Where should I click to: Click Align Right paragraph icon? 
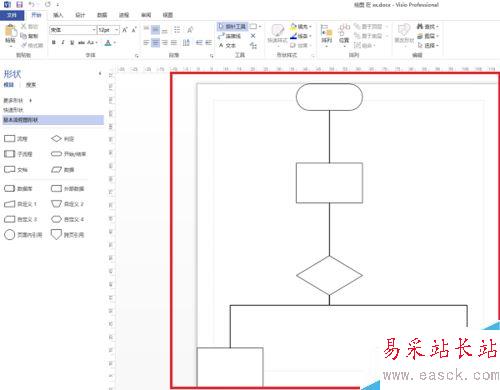pyautogui.click(x=165, y=43)
